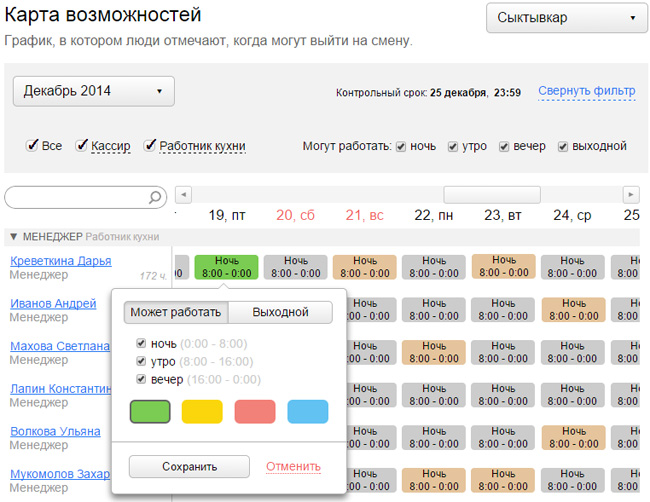This screenshot has height=502, width=650.
Task: Select Иванов's orange shift on 24, ср
Action: [x=574, y=310]
